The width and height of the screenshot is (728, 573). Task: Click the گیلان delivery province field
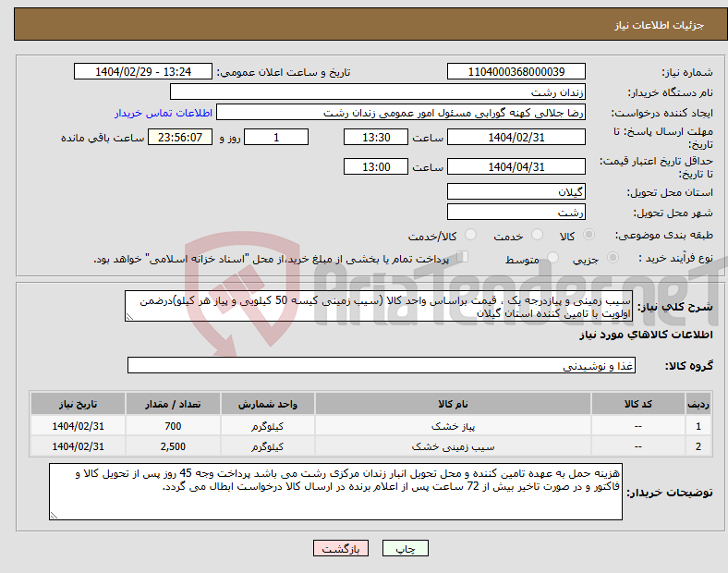coord(516,192)
